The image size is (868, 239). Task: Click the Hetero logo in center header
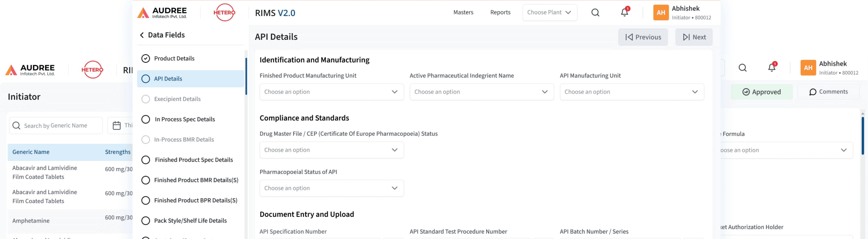[x=224, y=12]
